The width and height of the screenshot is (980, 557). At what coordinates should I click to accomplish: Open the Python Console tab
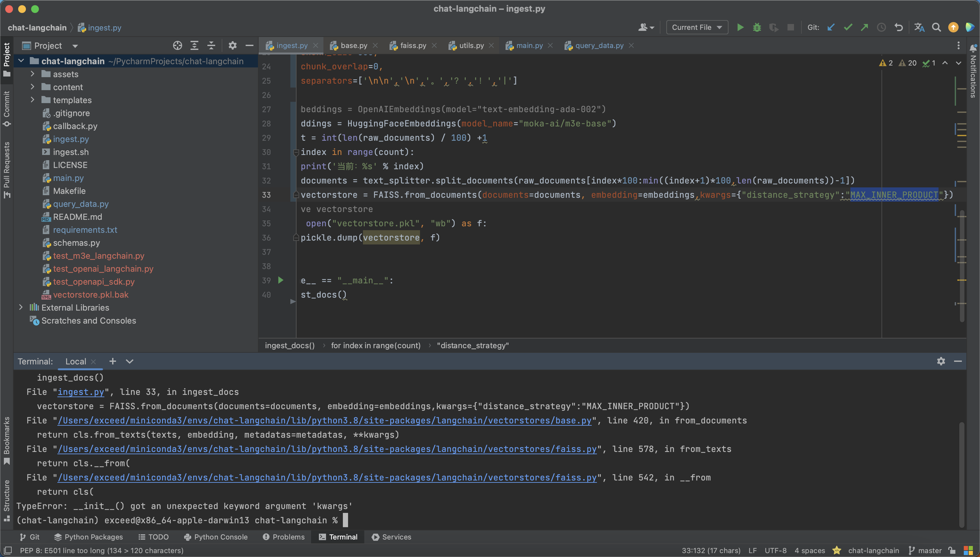[x=216, y=537]
